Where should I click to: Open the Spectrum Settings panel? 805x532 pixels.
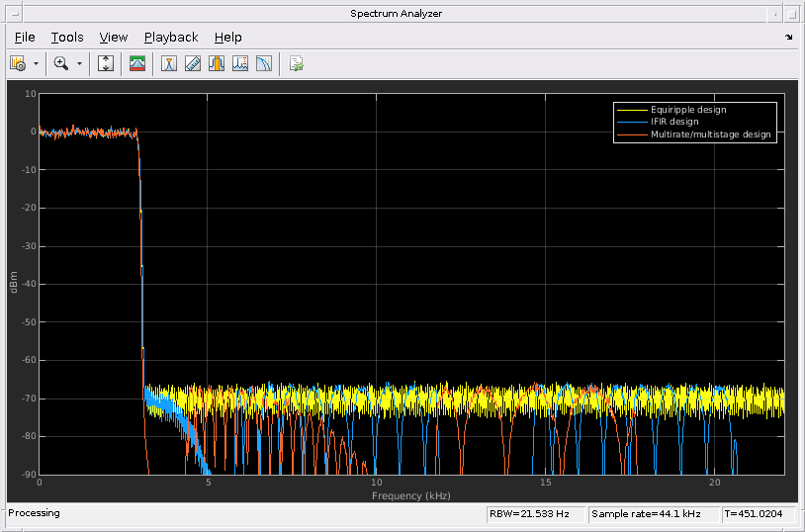[x=17, y=63]
